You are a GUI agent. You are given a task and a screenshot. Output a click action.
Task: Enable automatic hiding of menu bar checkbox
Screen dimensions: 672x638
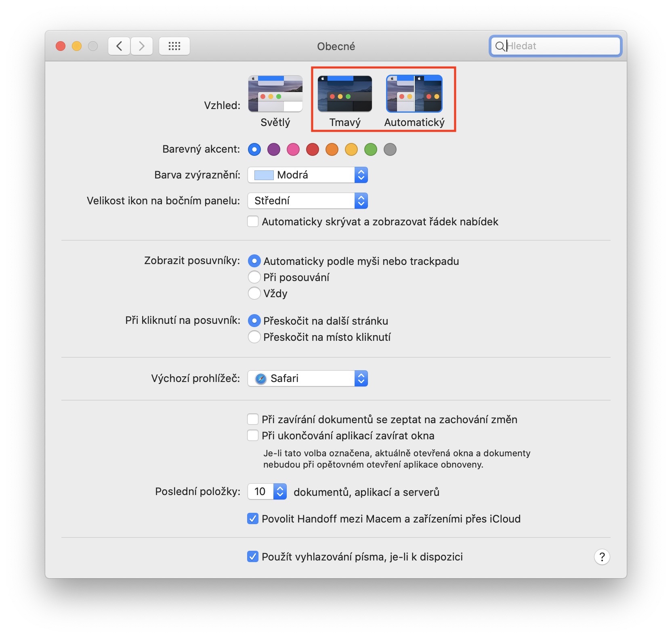(x=253, y=222)
